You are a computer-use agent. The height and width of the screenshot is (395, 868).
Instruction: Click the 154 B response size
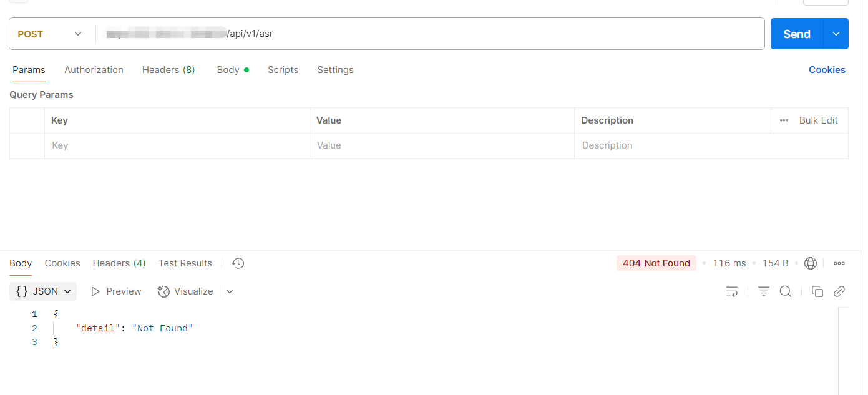[x=776, y=263]
